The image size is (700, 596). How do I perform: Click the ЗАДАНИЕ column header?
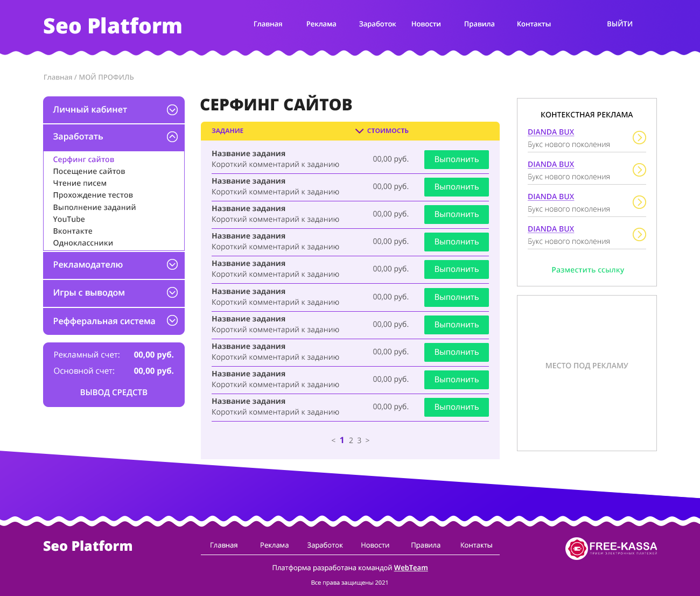click(227, 131)
